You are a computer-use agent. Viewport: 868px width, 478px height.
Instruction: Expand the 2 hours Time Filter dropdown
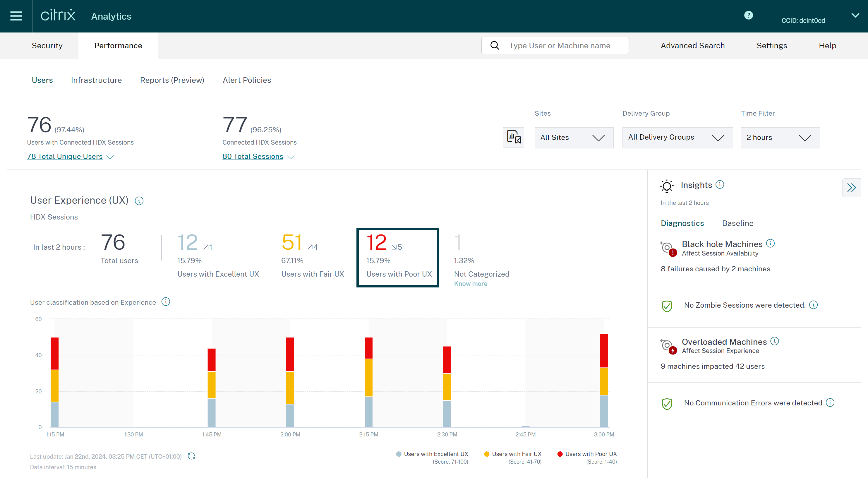click(x=780, y=138)
